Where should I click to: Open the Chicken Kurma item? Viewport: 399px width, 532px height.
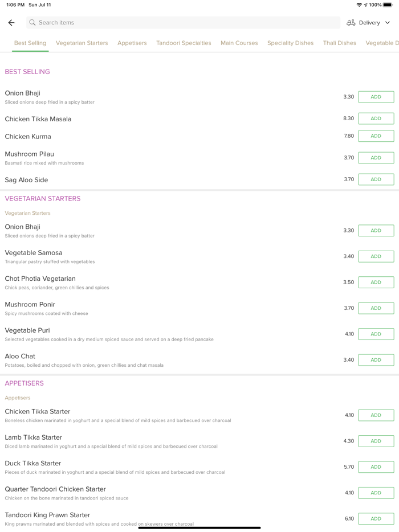(28, 137)
